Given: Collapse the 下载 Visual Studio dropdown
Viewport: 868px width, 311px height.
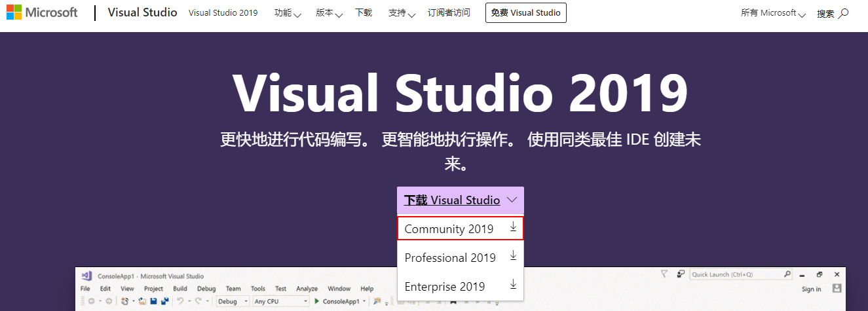Looking at the screenshot, I should [x=461, y=200].
